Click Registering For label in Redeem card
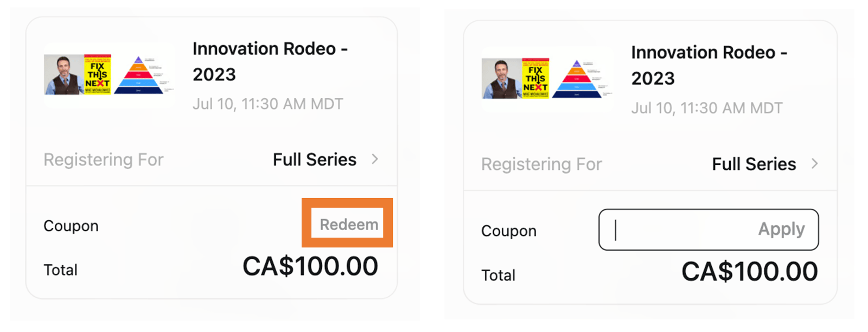868x332 pixels. (103, 159)
